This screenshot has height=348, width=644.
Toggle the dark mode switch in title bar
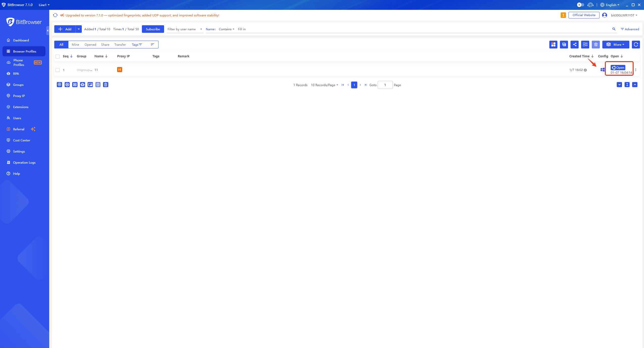580,5
